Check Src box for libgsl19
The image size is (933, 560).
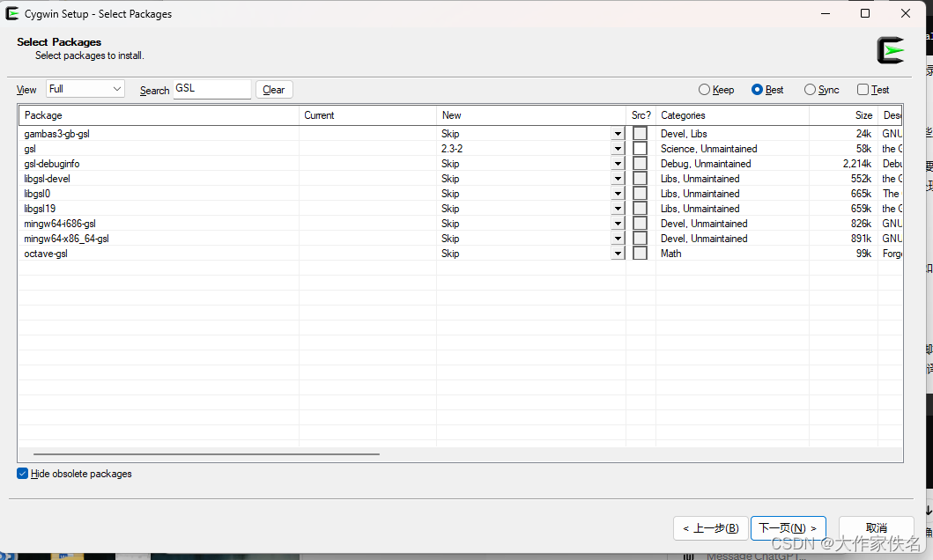(x=640, y=208)
